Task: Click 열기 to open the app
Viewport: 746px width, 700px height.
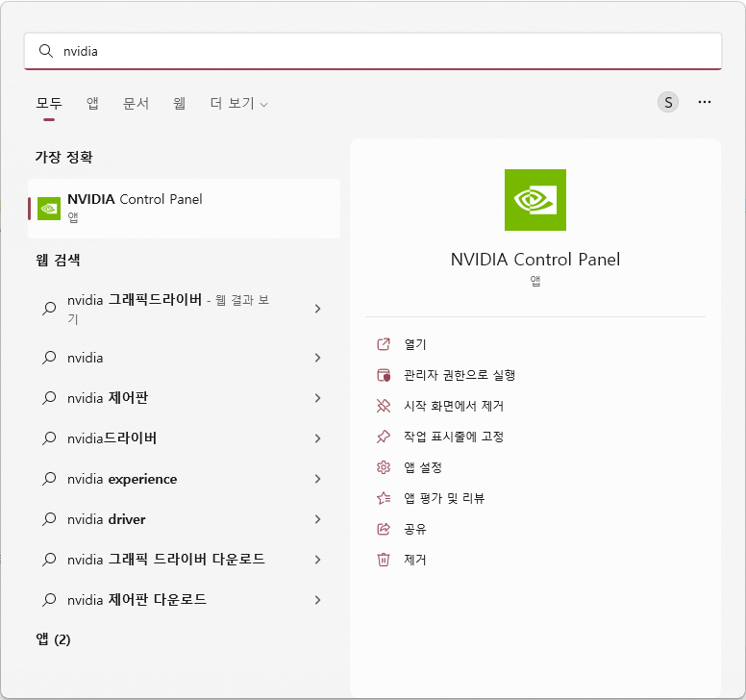Action: click(415, 344)
